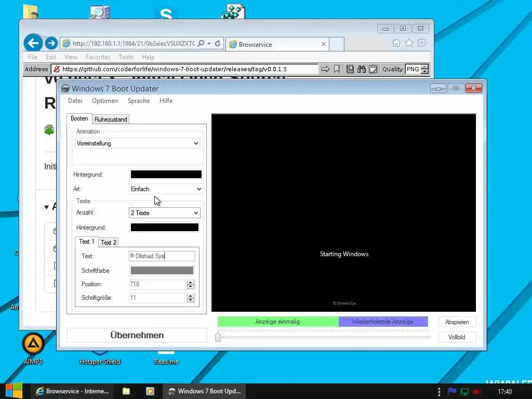Pick the boot Hintergrund color swatch
The image size is (532, 399).
(x=166, y=175)
